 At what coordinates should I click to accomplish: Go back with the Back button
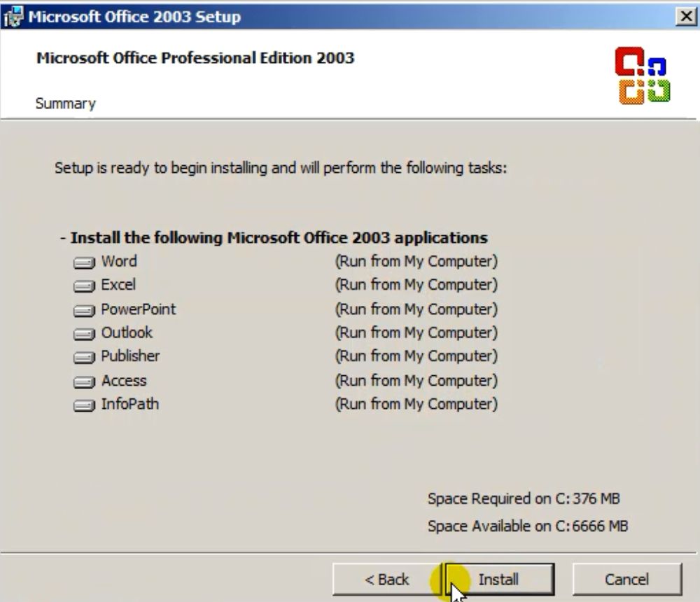point(386,579)
